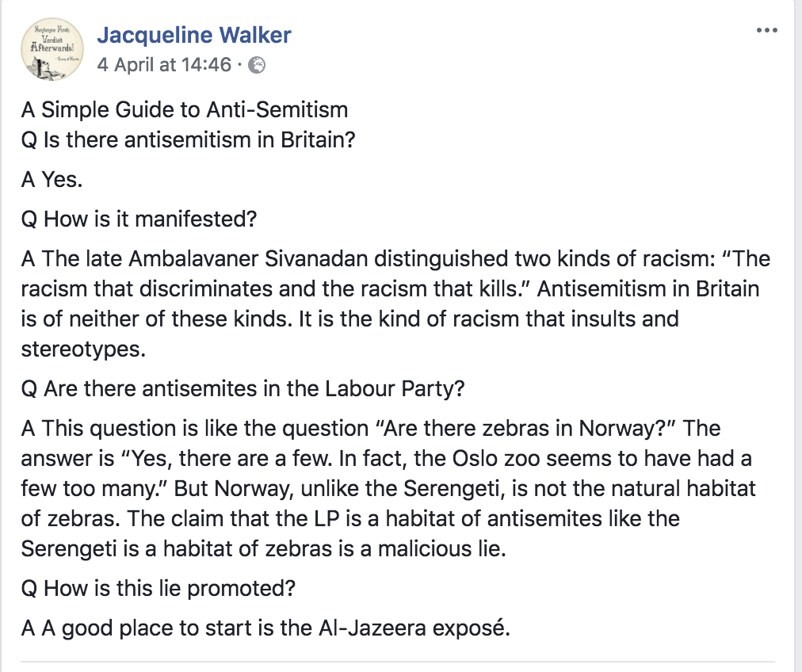Screen dimensions: 802x672
Task: Open the 4 April at 14:46 timestamp
Action: point(163,65)
